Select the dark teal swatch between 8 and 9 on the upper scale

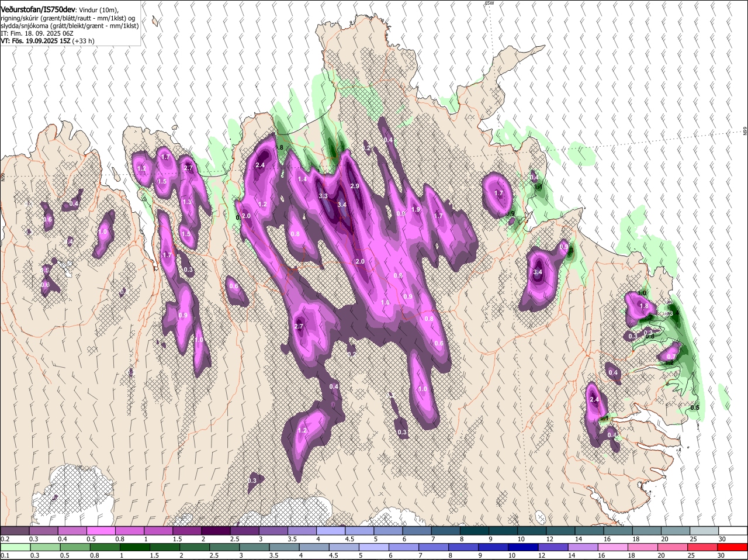[475, 531]
